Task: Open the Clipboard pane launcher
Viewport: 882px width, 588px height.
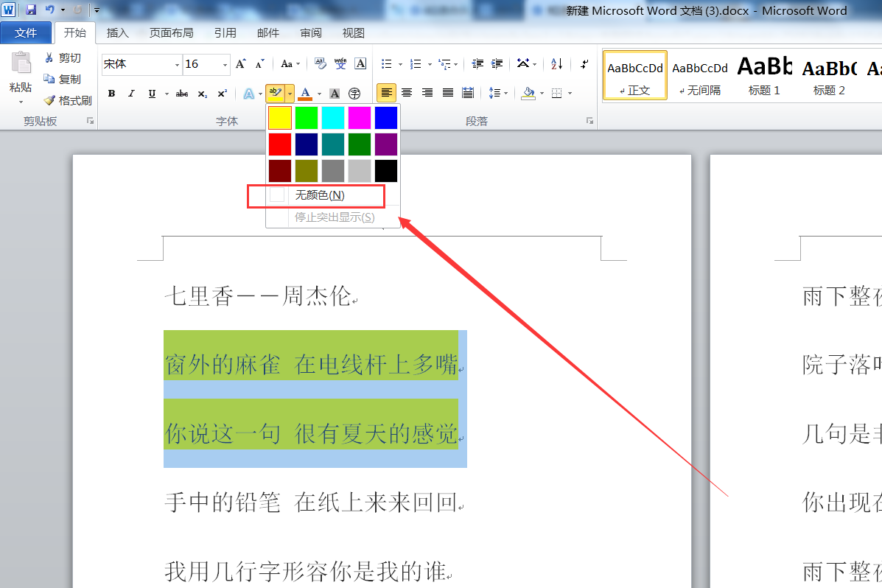Action: [x=90, y=121]
